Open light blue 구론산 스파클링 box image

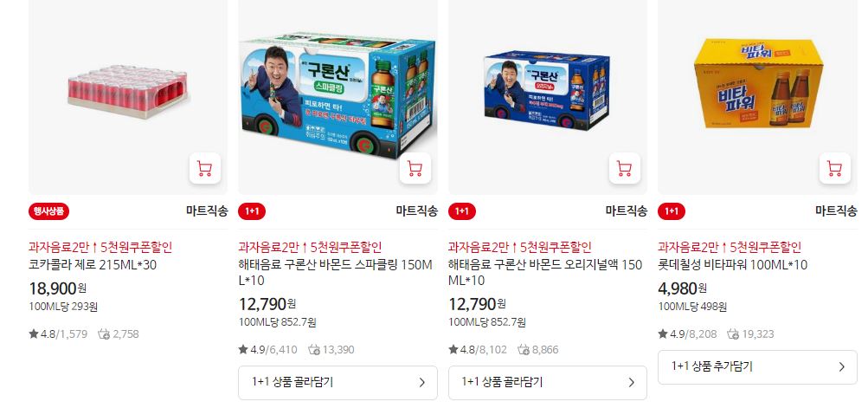338,95
